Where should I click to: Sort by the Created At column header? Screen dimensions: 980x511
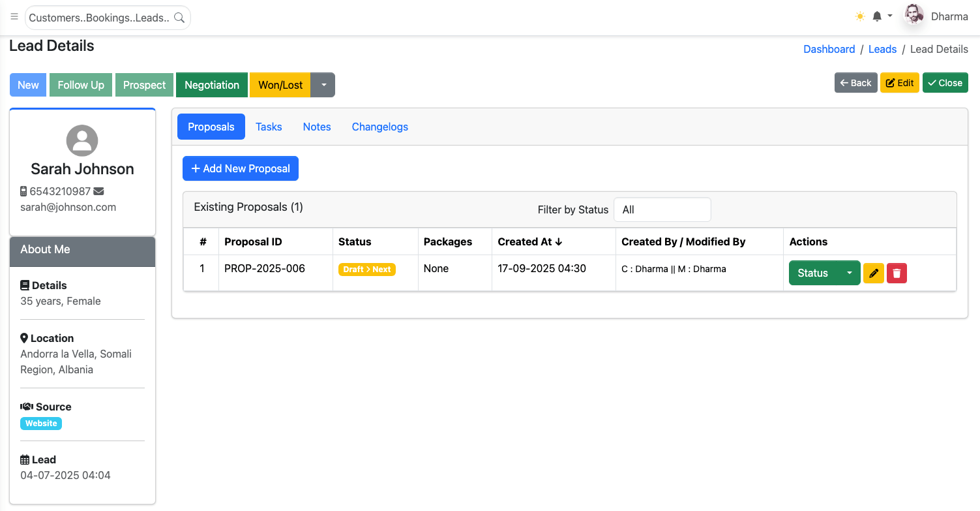529,241
